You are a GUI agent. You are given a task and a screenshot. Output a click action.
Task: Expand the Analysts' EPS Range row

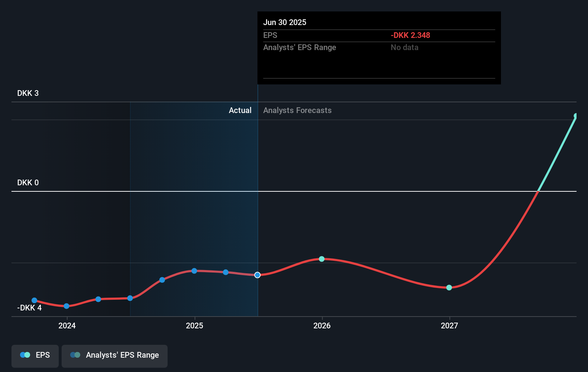[300, 47]
